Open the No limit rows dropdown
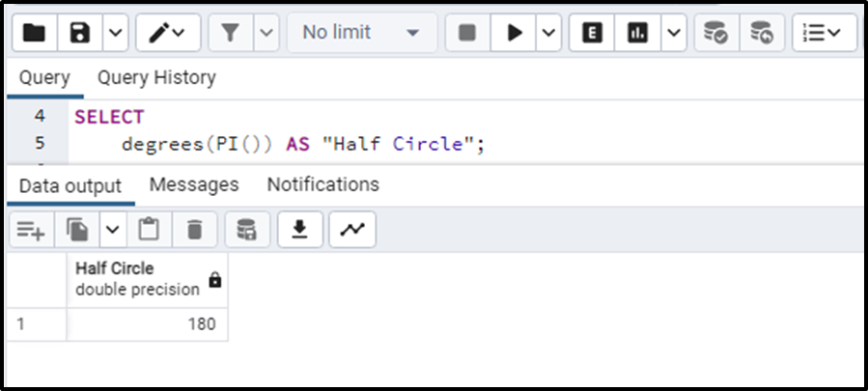The width and height of the screenshot is (868, 391). pyautogui.click(x=362, y=33)
